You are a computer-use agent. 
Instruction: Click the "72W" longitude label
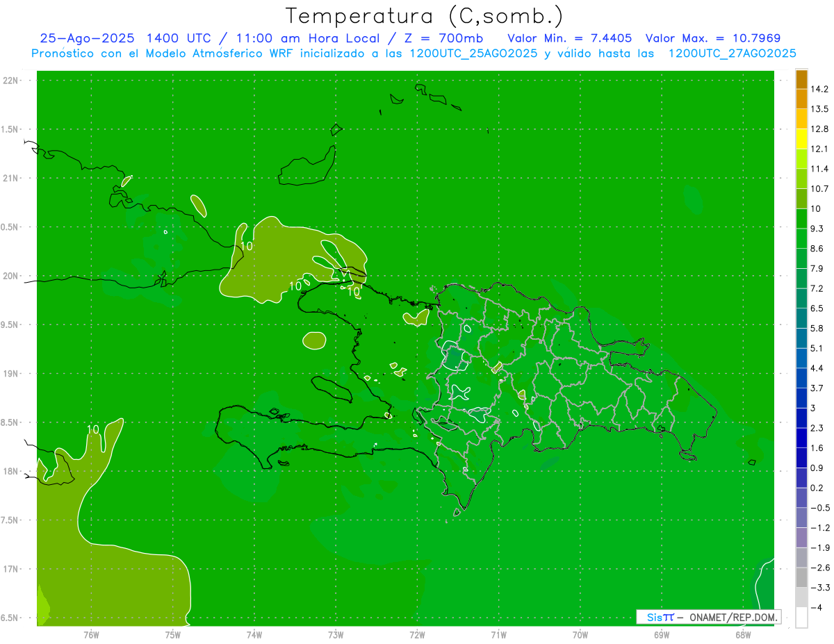tap(417, 634)
